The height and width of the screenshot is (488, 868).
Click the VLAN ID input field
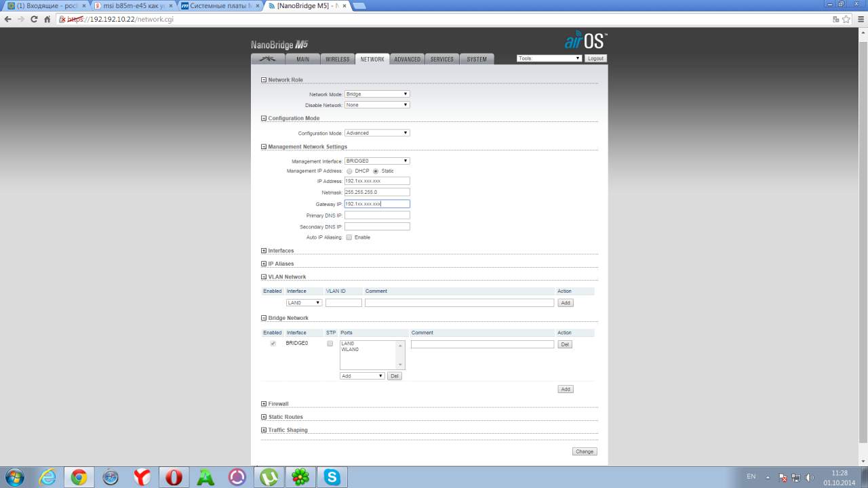[344, 303]
